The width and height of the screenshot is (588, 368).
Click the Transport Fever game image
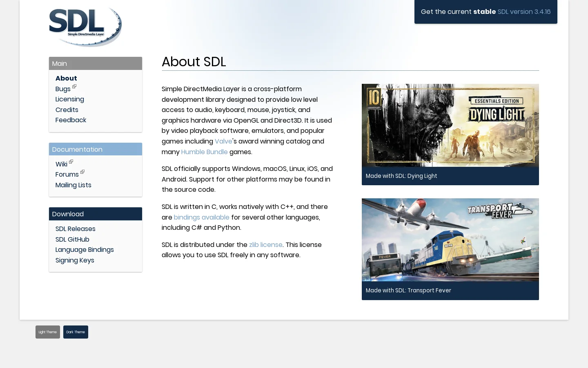pyautogui.click(x=450, y=240)
